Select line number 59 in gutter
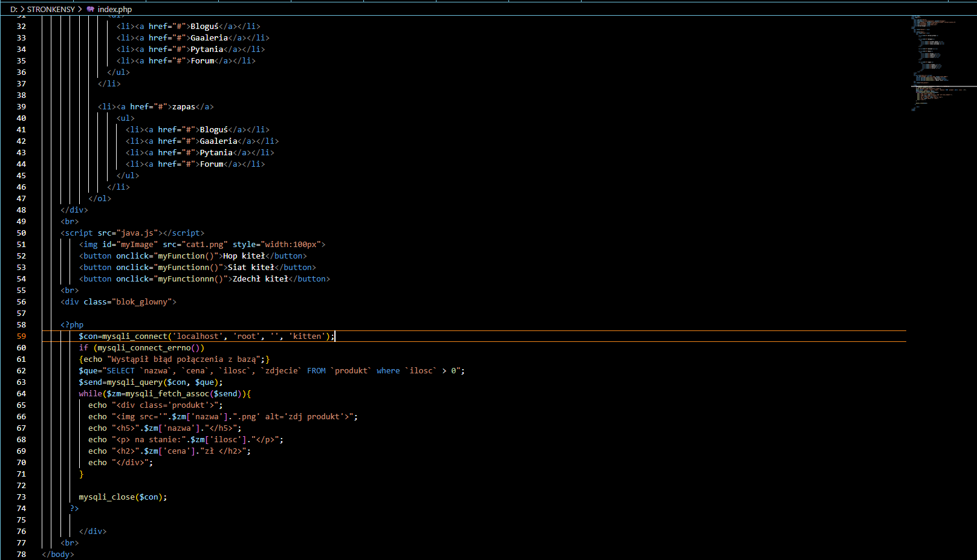The height and width of the screenshot is (560, 977). (21, 336)
